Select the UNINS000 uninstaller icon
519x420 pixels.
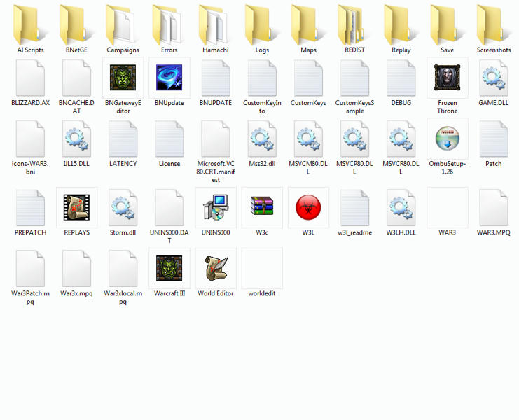pos(216,207)
